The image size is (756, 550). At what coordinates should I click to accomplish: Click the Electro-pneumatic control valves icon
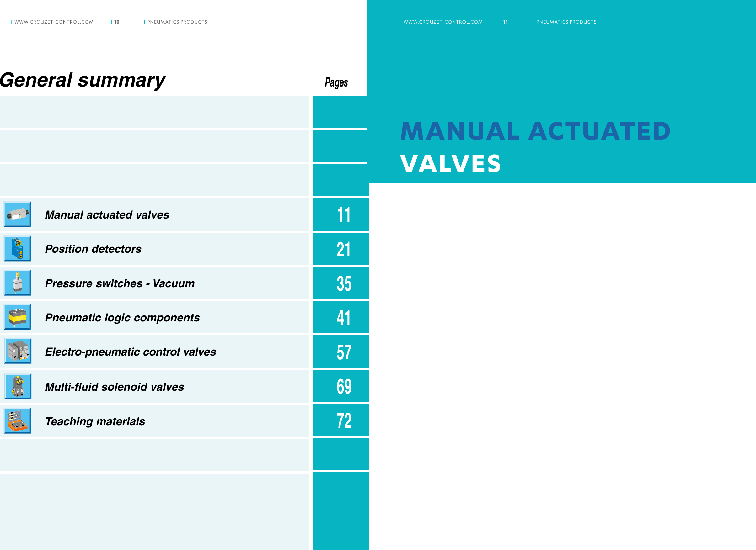[18, 351]
